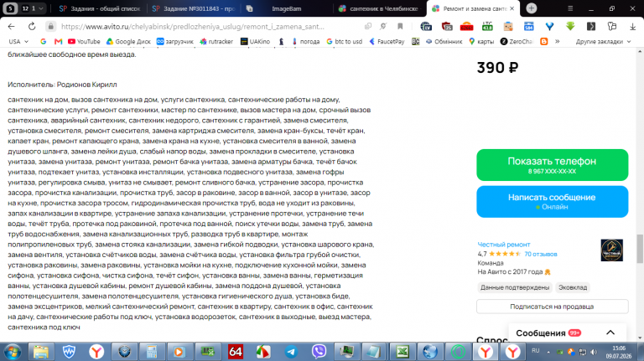Click the page vertical scrollbar thumb
Screen dimensions: 644x361
point(640,249)
